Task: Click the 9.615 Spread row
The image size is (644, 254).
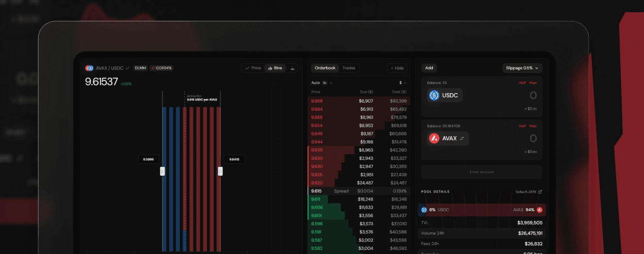Action: [359, 191]
